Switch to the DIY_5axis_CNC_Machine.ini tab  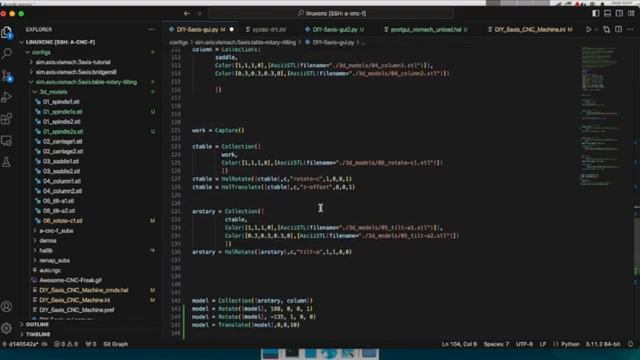pyautogui.click(x=530, y=29)
